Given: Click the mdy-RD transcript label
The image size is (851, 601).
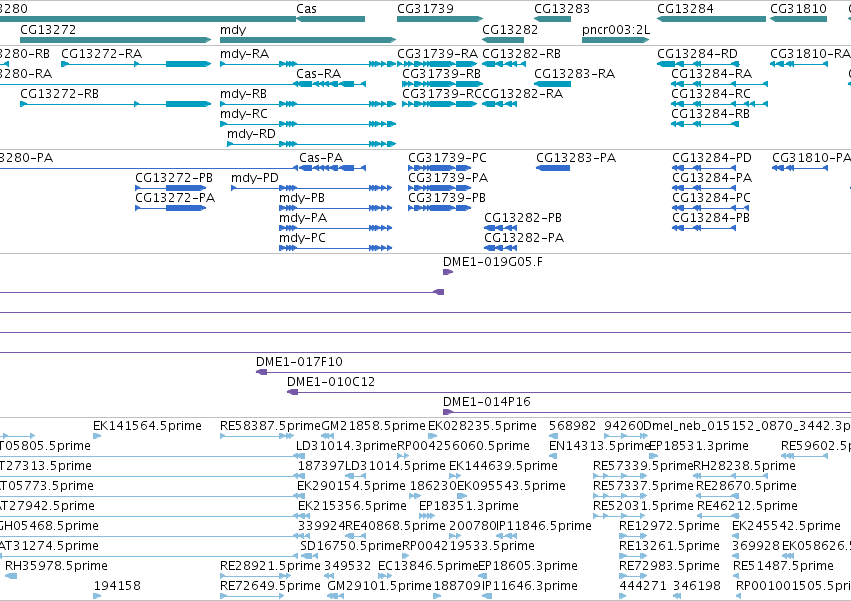Looking at the screenshot, I should pyautogui.click(x=251, y=134).
